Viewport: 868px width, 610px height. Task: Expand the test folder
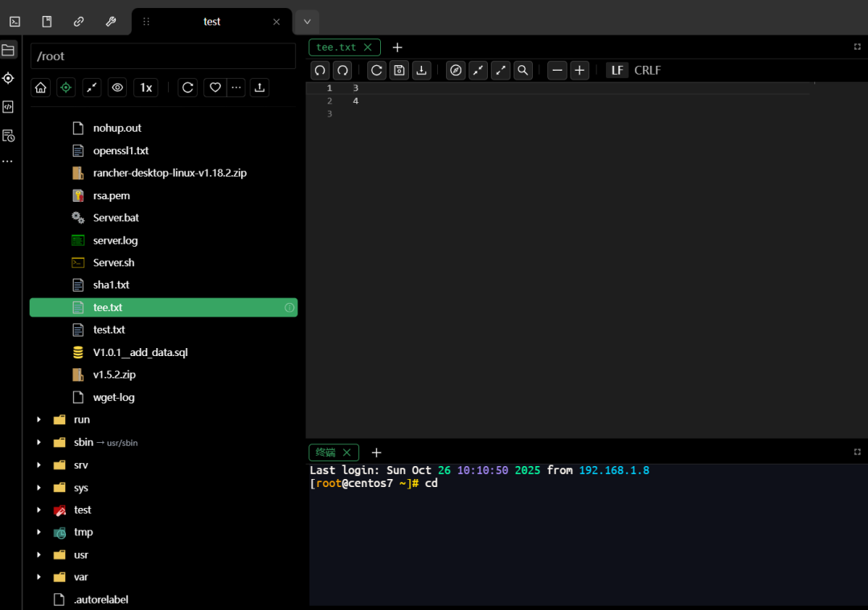(39, 510)
